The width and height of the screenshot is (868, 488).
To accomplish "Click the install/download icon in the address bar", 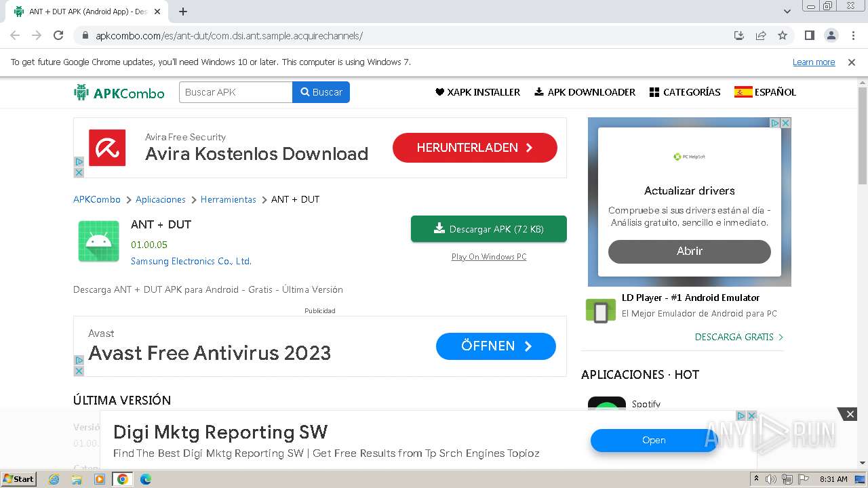I will (x=739, y=35).
